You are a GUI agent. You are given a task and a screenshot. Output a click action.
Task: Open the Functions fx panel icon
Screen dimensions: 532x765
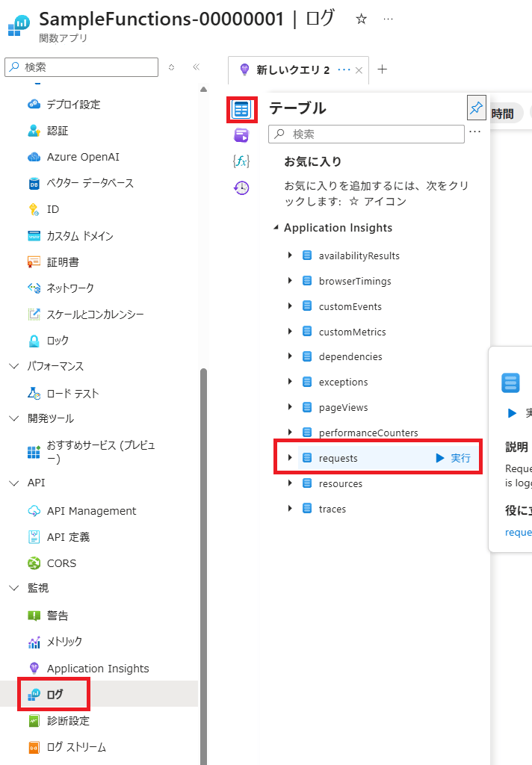tap(241, 161)
